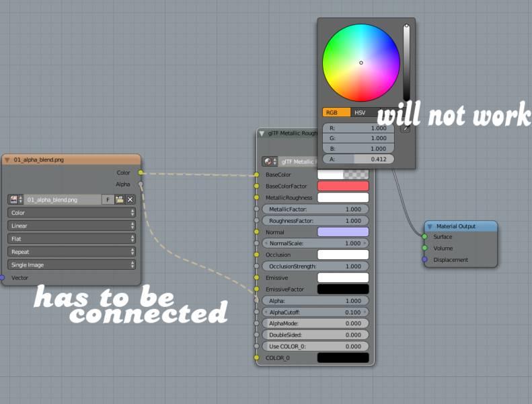Click the Color output socket of image node
This screenshot has height=404, width=532.
point(141,172)
